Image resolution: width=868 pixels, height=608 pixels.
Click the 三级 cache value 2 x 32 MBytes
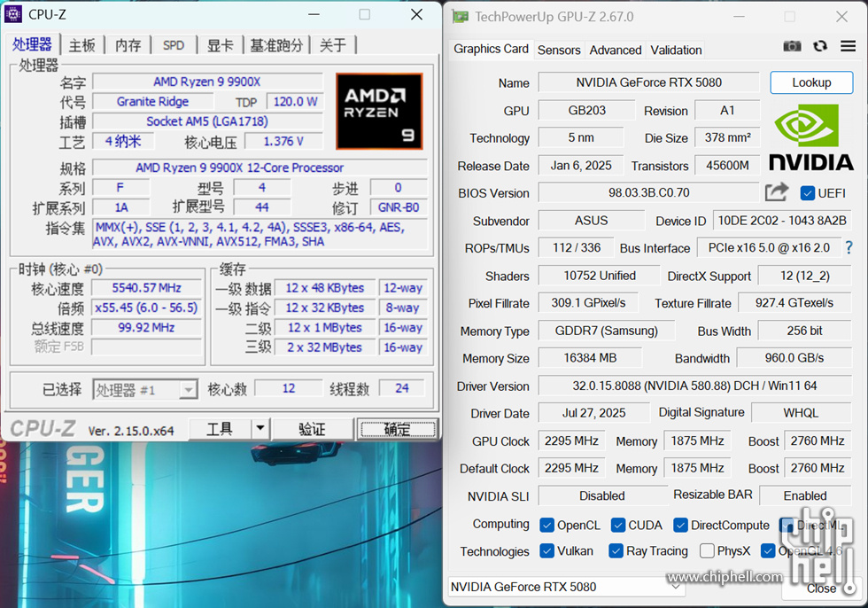coord(325,347)
